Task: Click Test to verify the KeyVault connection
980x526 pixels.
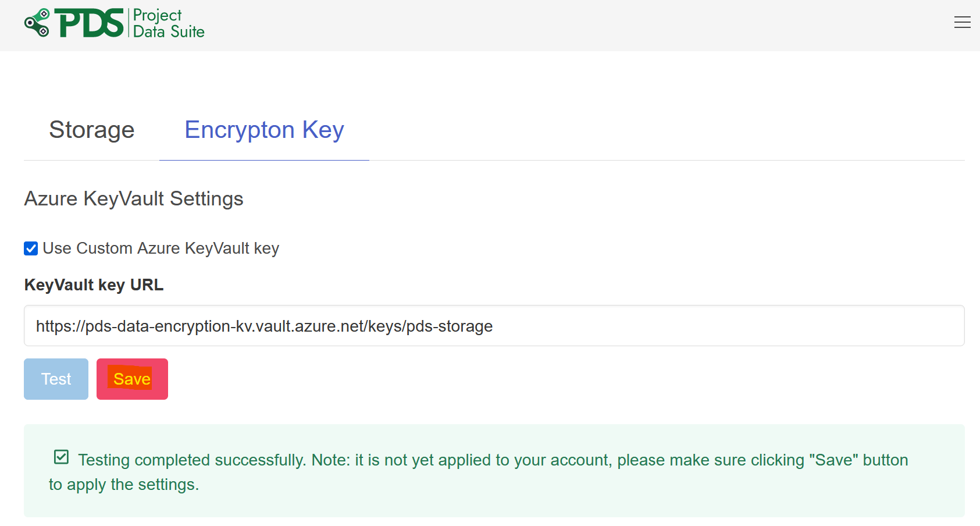Action: click(55, 379)
